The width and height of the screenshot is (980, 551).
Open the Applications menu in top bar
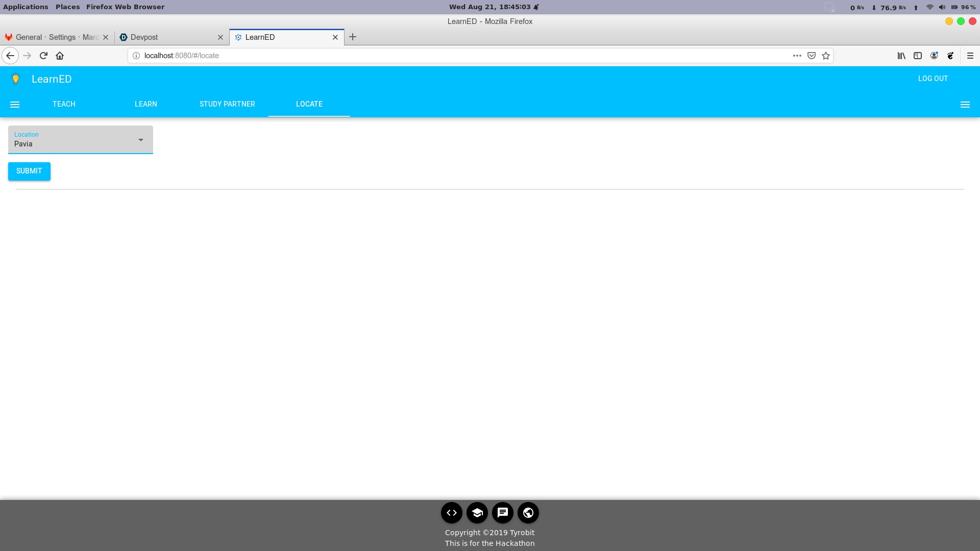tap(26, 7)
